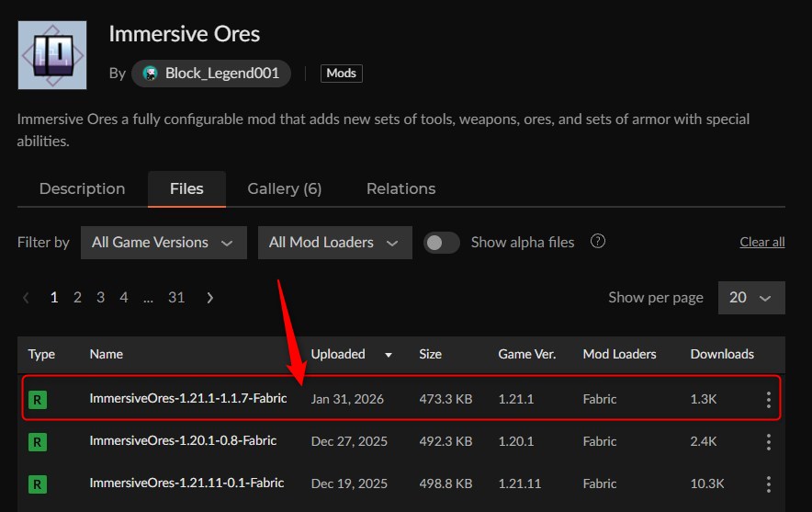This screenshot has height=512, width=812.
Task: Open ImmersiveOres-1.20.1-0.8-Fabric file
Action: 183,441
